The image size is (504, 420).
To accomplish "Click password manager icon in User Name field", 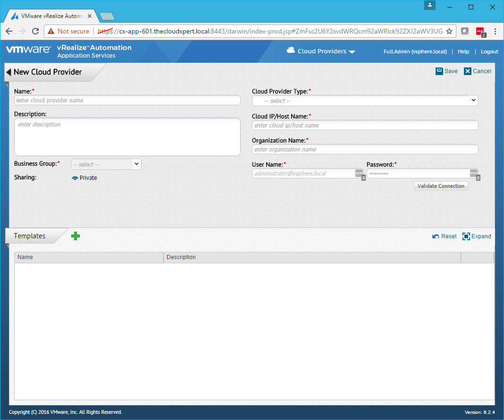I will pos(359,173).
